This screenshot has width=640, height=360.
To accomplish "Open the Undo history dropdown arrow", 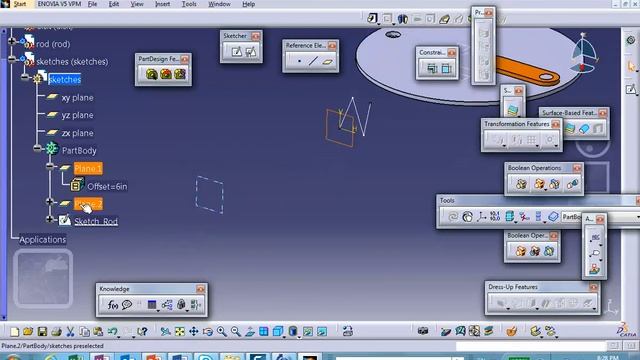I will tap(119, 336).
